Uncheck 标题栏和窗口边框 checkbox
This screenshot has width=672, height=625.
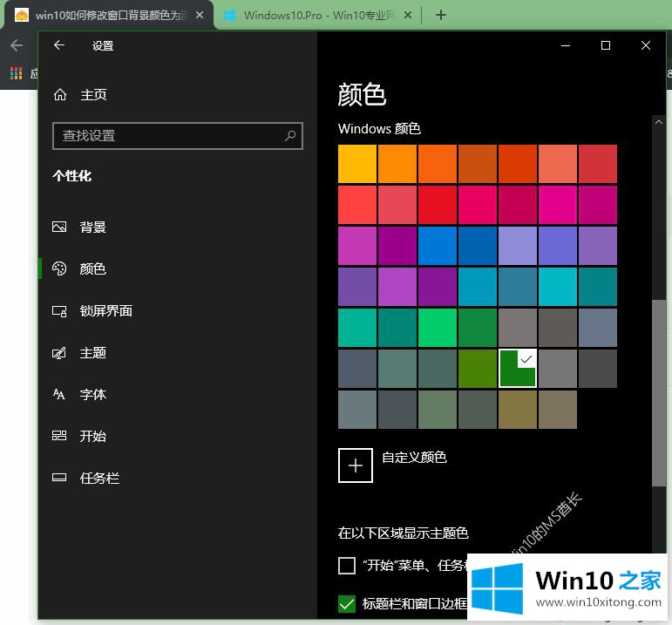347,604
